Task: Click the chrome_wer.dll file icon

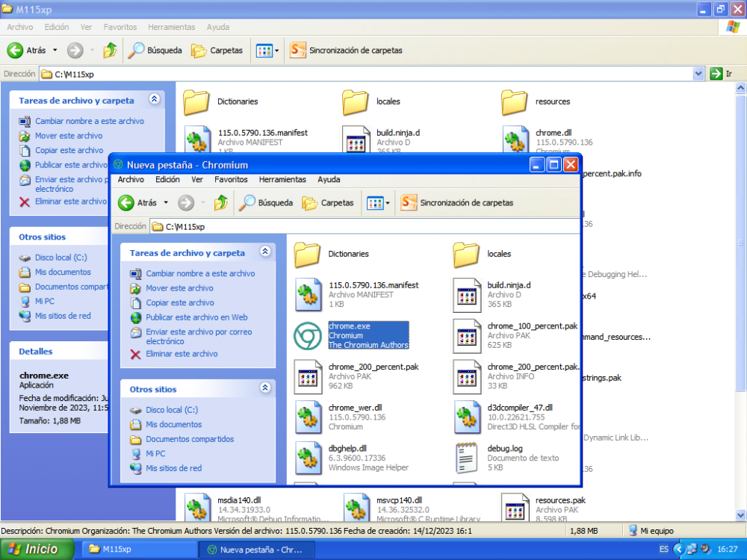Action: coord(308,417)
